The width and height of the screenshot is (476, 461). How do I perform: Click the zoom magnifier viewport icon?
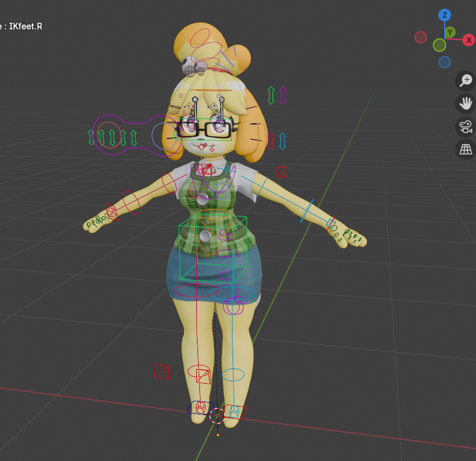466,81
